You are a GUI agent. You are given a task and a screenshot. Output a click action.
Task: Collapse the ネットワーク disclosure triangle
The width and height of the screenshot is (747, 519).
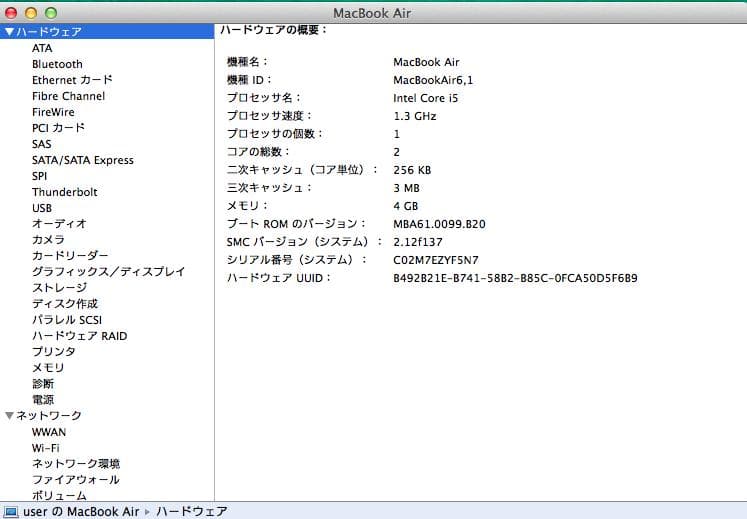click(9, 416)
